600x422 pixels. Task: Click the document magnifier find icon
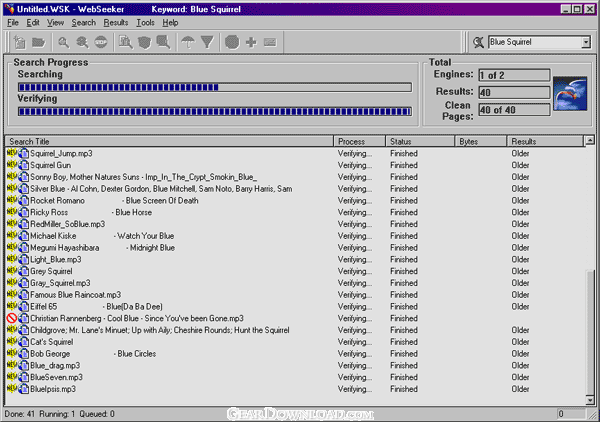[x=126, y=42]
